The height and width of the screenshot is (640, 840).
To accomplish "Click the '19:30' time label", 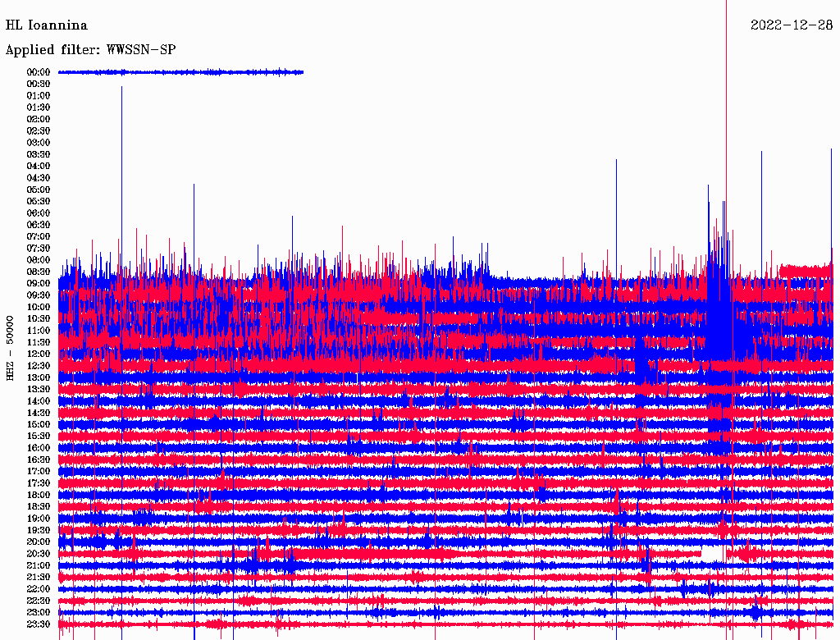I will click(39, 530).
